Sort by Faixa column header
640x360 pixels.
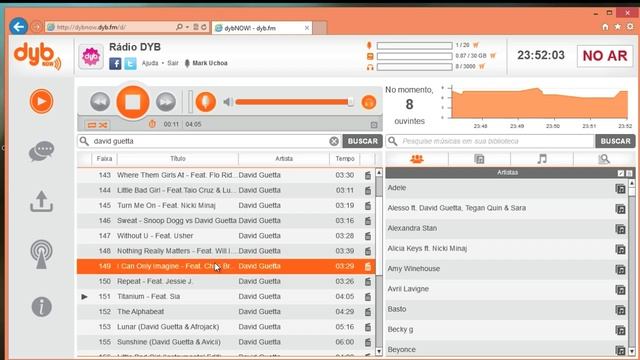(x=104, y=159)
